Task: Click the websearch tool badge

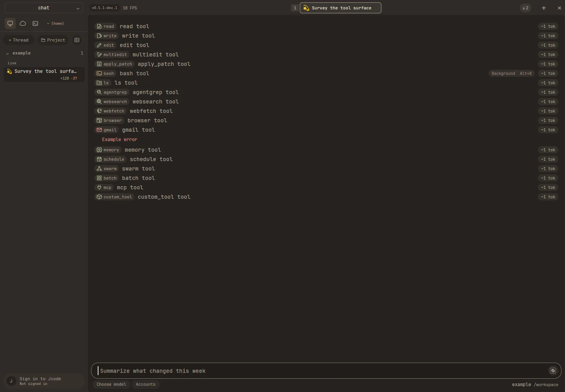Action: click(x=112, y=102)
